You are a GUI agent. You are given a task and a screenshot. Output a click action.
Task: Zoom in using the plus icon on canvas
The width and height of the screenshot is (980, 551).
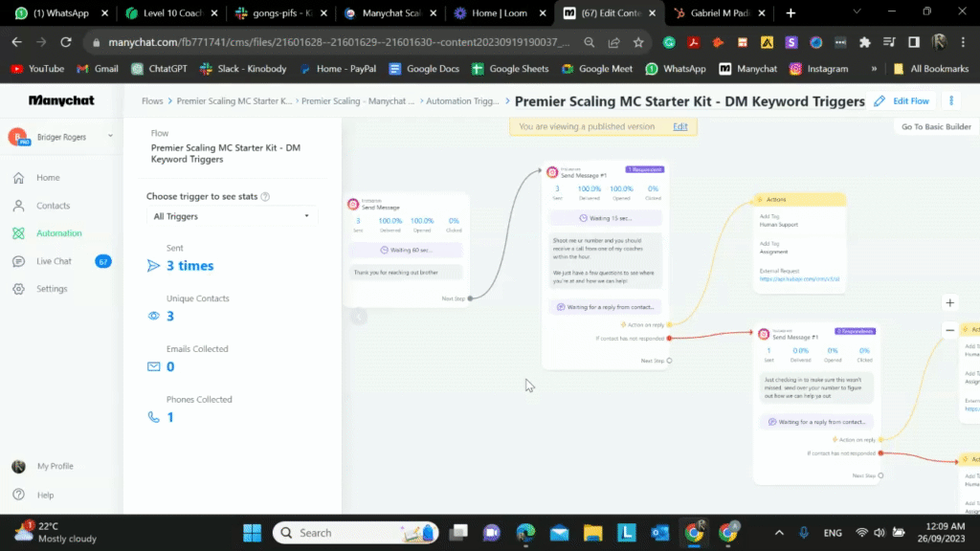click(949, 302)
